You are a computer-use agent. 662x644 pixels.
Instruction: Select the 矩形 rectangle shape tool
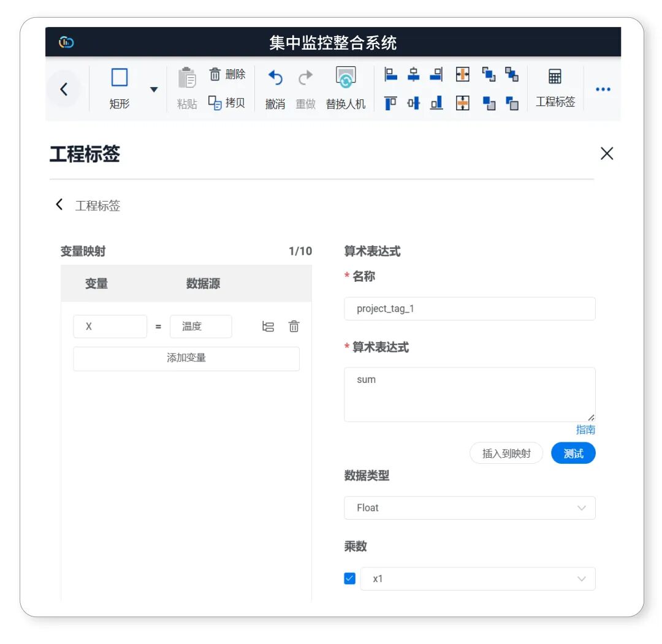point(120,88)
